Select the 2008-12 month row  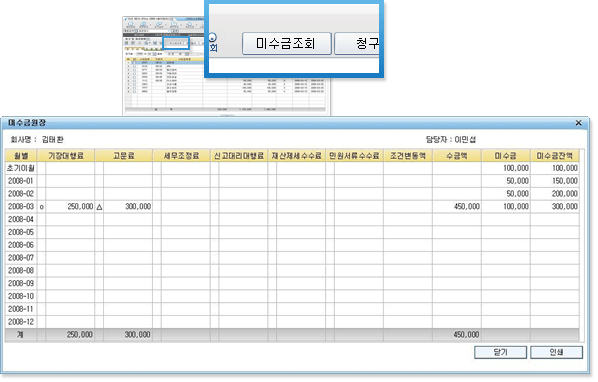click(292, 321)
